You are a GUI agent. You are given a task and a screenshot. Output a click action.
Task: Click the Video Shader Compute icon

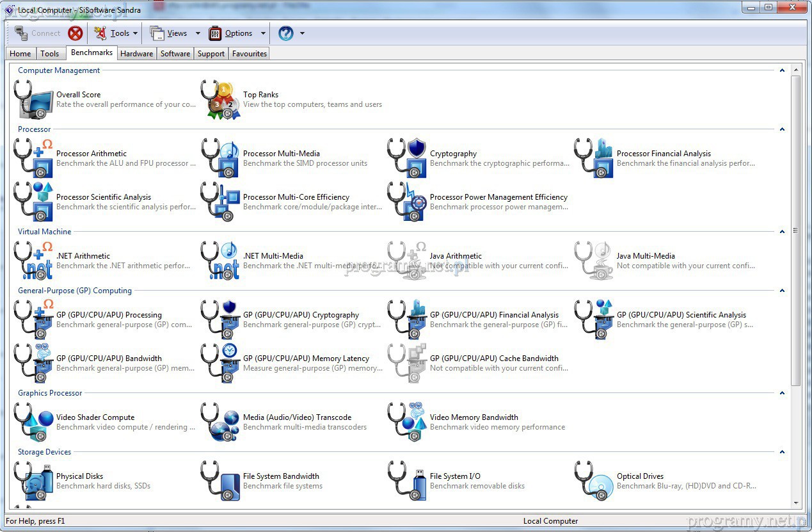click(33, 422)
